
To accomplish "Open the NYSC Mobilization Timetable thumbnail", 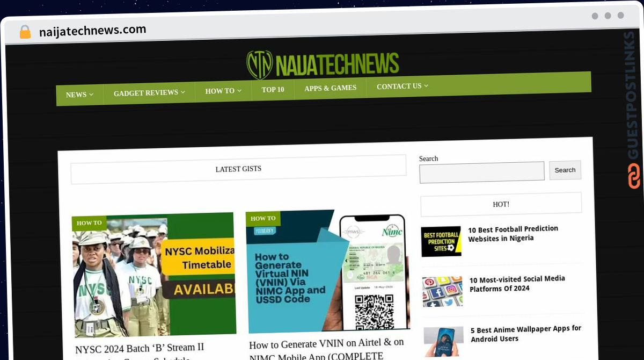I will 154,275.
